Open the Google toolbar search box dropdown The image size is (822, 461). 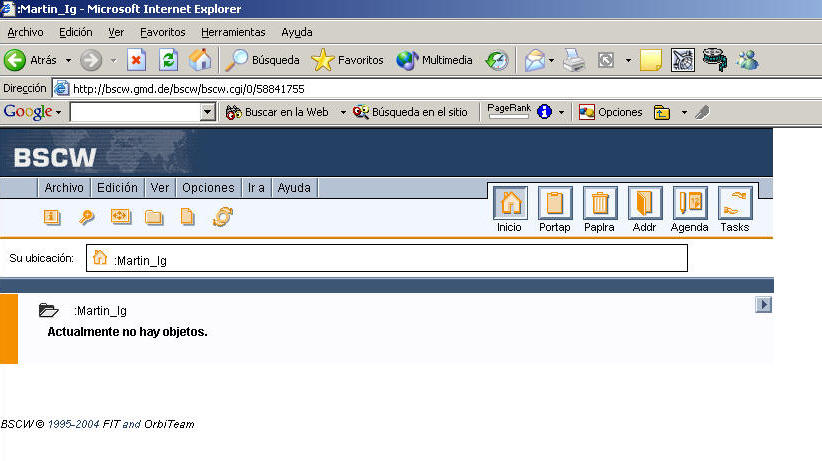click(208, 113)
